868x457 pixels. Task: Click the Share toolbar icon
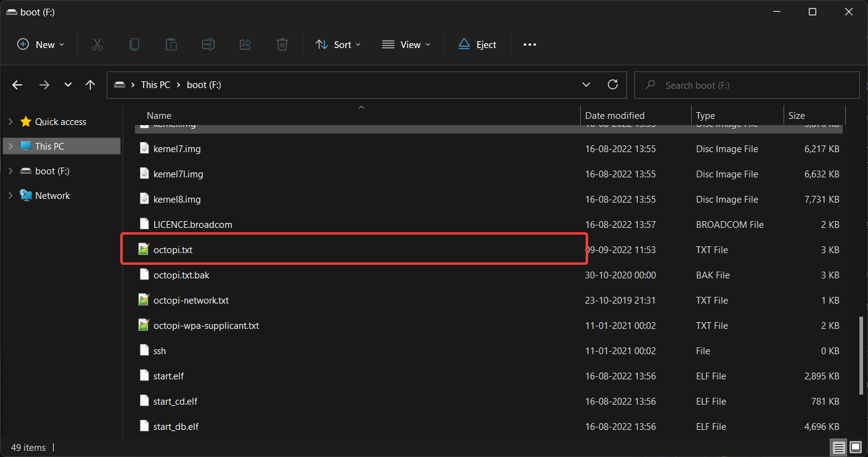point(245,44)
